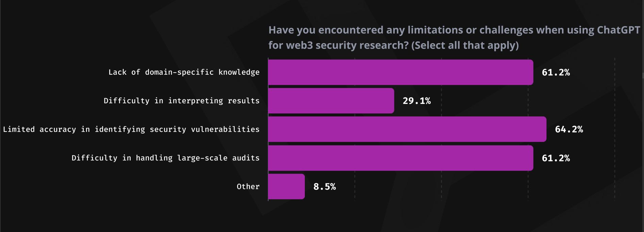The image size is (644, 232).
Task: Click the chart title mentioning ChatGPT
Action: point(454,37)
